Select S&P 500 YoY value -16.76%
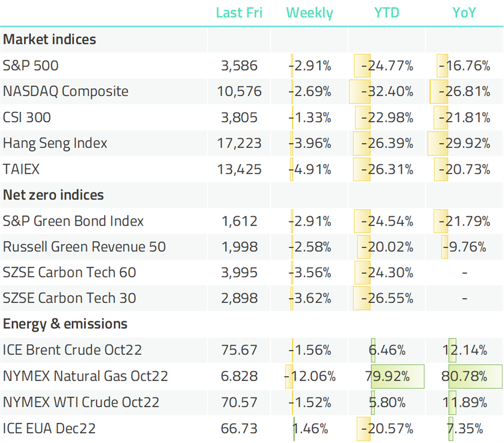504x443 pixels. tap(465, 66)
